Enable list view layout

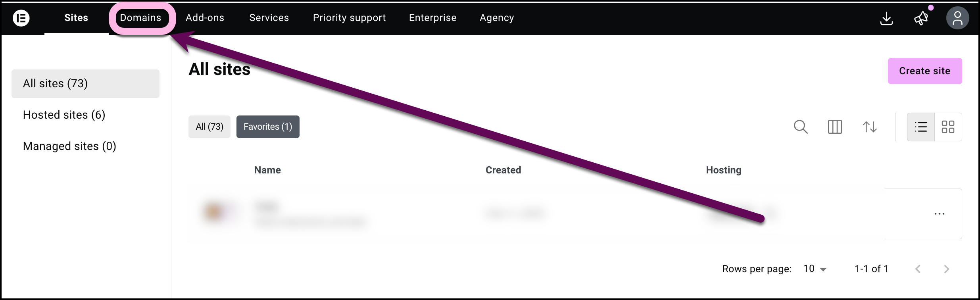[921, 127]
